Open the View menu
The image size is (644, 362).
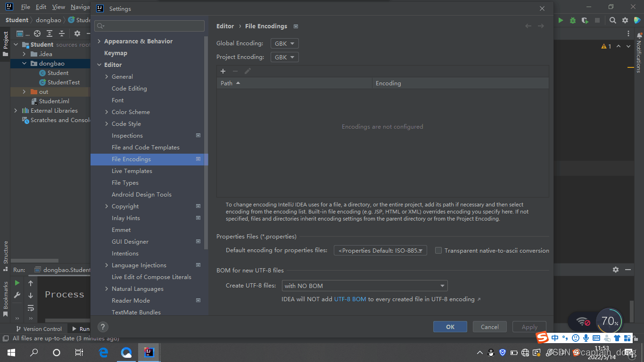[x=58, y=7]
